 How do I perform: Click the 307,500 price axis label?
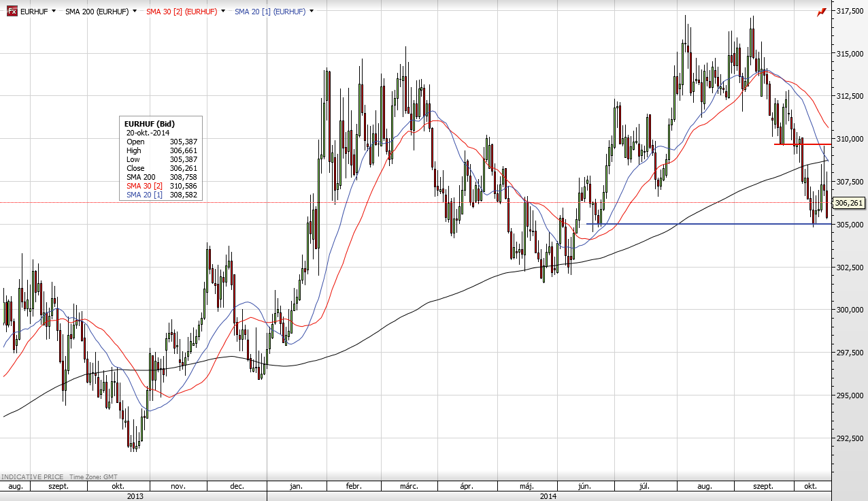pyautogui.click(x=850, y=182)
